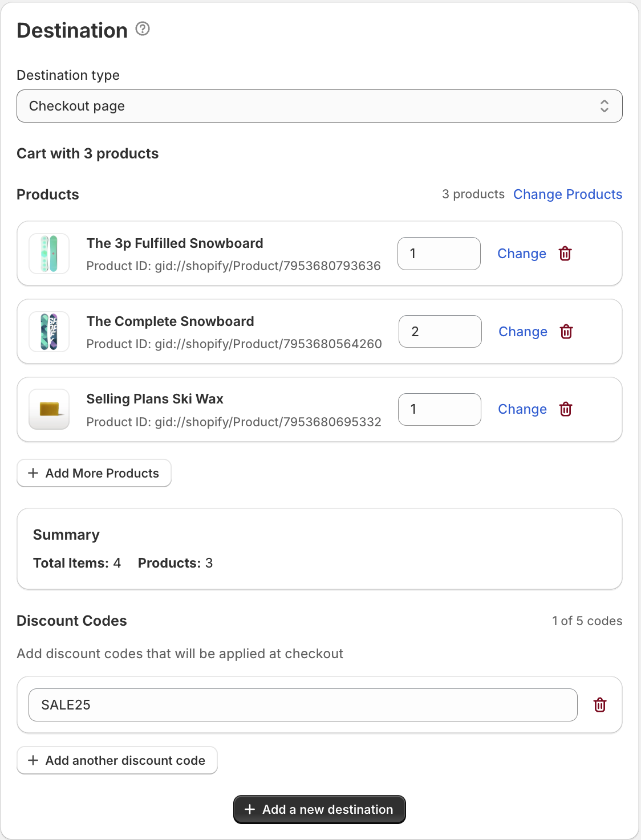This screenshot has height=840, width=641.
Task: Click the plus icon in Add another discount code
Action: click(x=33, y=760)
